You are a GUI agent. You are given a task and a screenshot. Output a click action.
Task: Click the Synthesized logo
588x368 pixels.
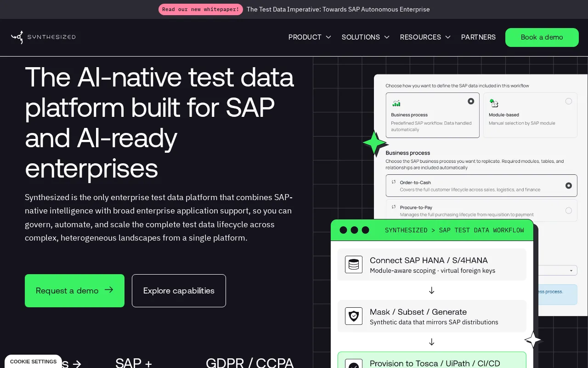click(x=43, y=37)
